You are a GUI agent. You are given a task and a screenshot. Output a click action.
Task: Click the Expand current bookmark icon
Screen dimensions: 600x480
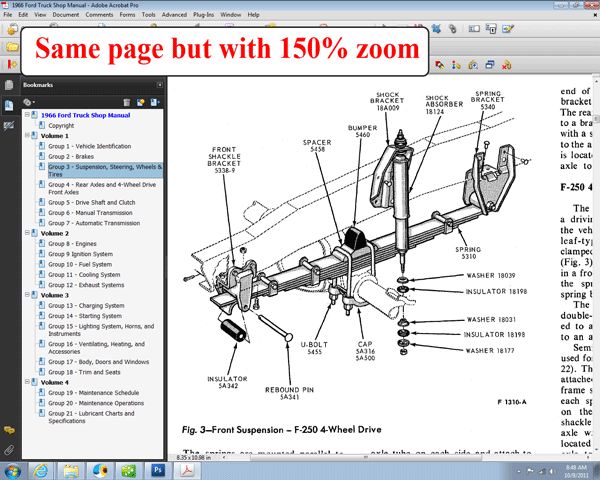pos(155,102)
